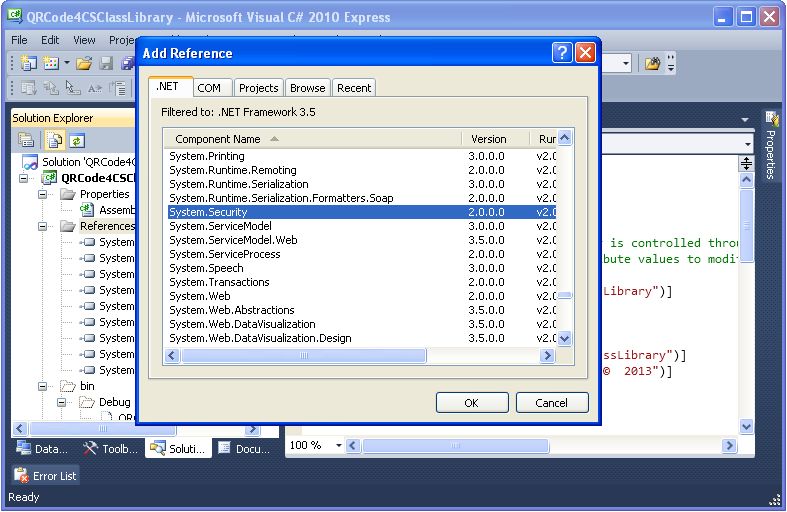Click the component list vertical scrollbar thumb
787x512 pixels.
[565, 296]
